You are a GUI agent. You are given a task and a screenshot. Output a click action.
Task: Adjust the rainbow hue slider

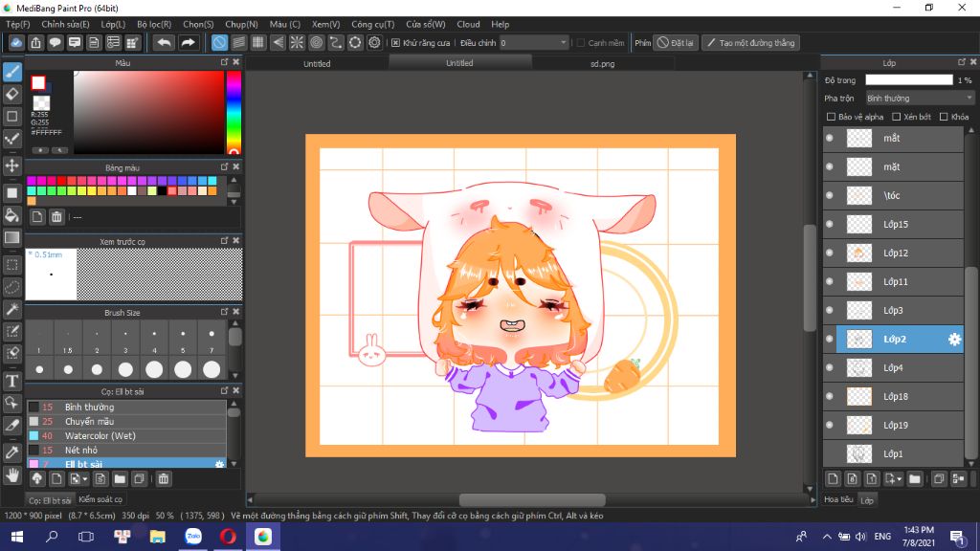pyautogui.click(x=234, y=113)
